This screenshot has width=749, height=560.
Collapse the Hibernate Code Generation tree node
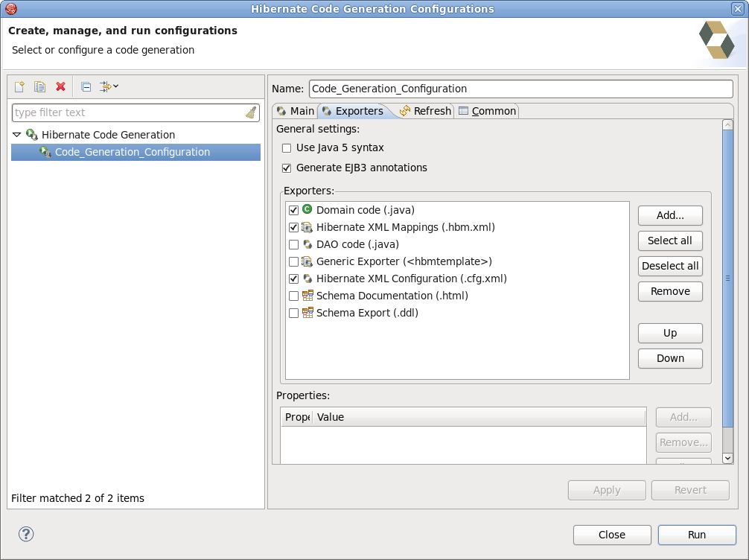coord(16,135)
